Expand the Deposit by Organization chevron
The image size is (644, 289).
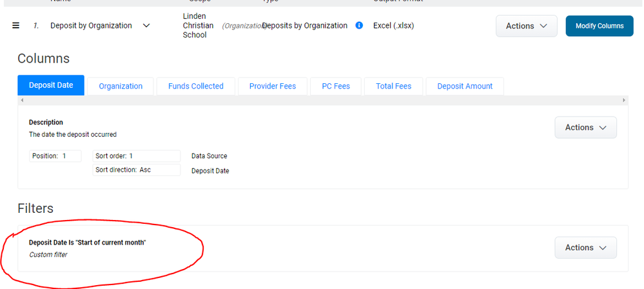[x=146, y=26]
